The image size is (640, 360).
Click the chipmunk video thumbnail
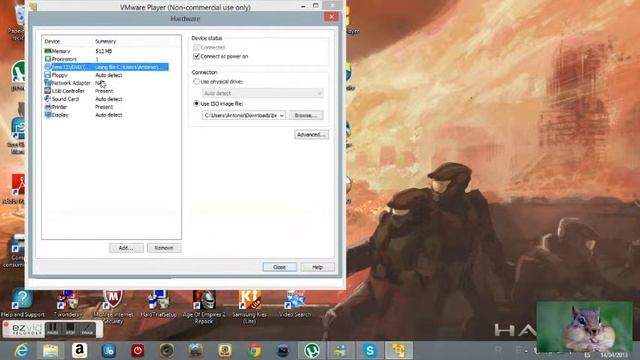coord(584,327)
